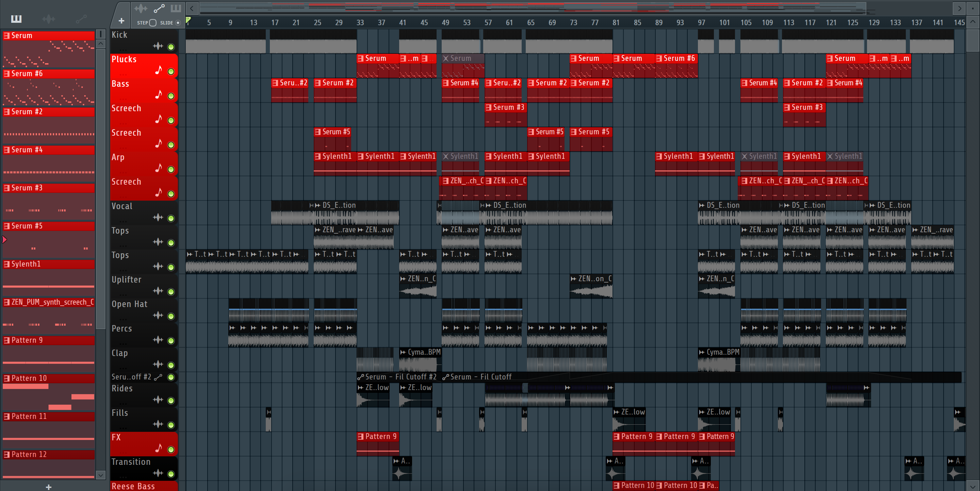Mute the Plucks track
Image resolution: width=980 pixels, height=491 pixels.
[x=171, y=71]
